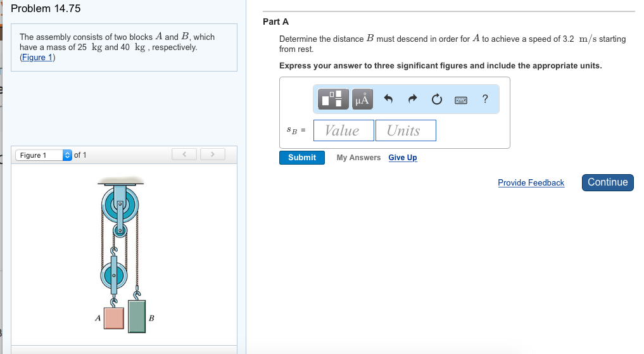The image size is (644, 354).
Task: Reset the answer box contents
Action: coord(436,99)
